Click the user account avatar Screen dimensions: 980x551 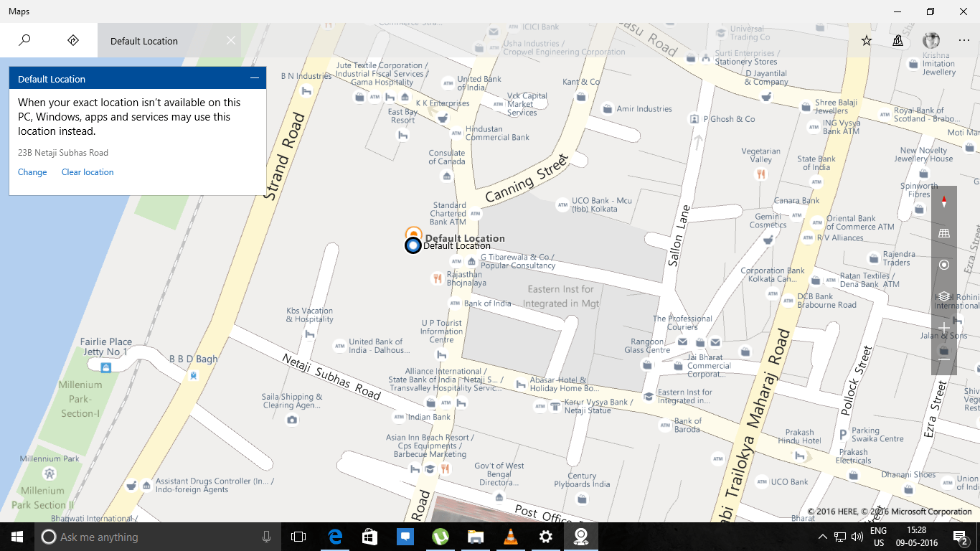click(931, 41)
